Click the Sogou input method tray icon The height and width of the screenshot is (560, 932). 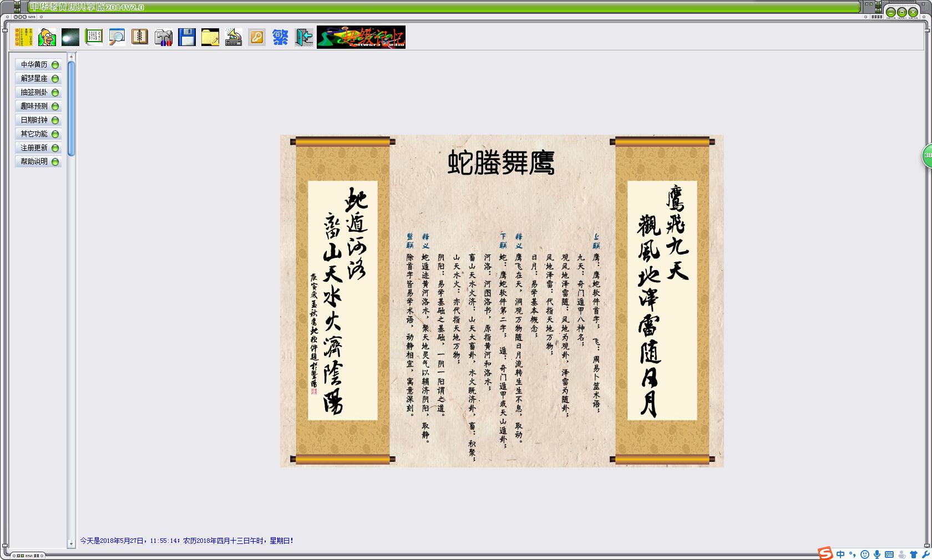click(825, 553)
